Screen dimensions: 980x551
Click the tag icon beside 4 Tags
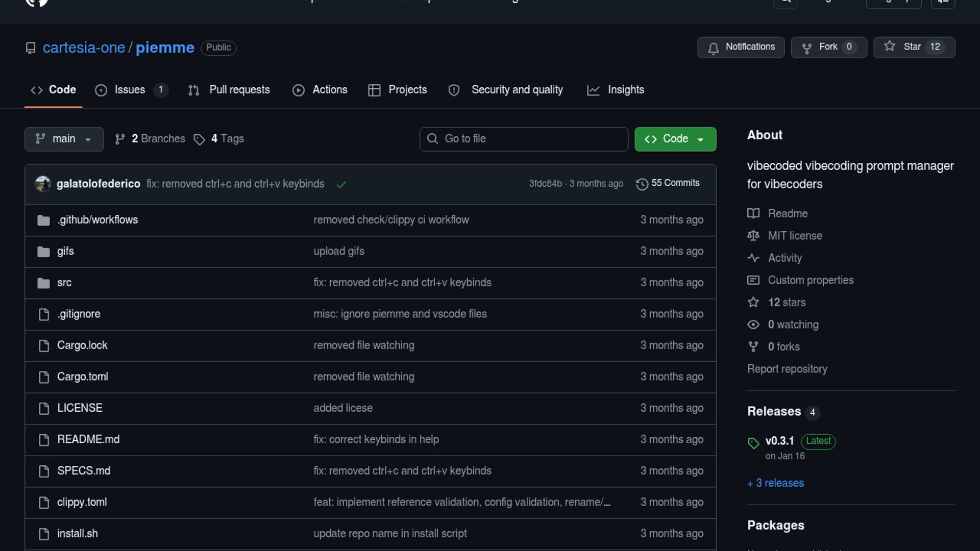click(199, 139)
